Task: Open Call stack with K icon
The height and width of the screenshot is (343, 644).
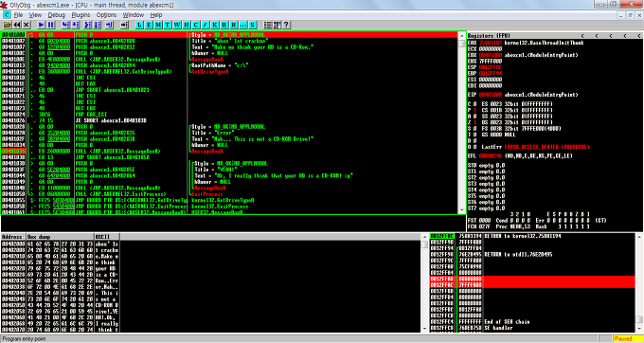Action: (215, 25)
